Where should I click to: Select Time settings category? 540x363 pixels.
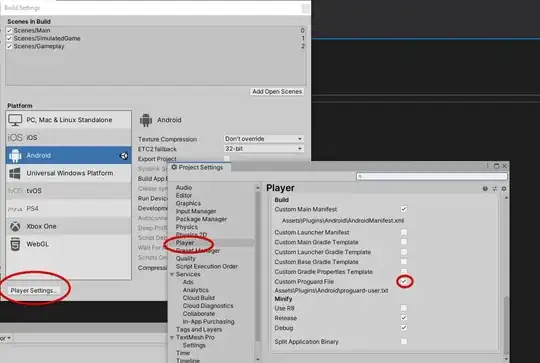[183, 353]
